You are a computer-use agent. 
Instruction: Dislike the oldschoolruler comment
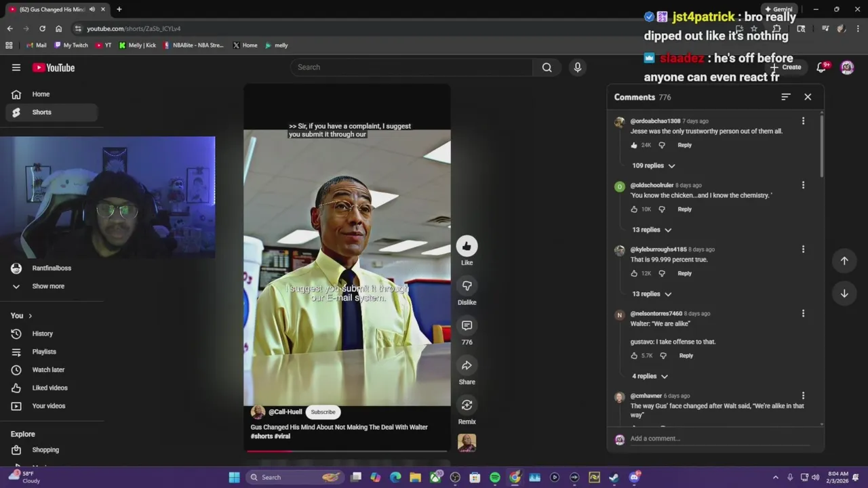pos(662,209)
